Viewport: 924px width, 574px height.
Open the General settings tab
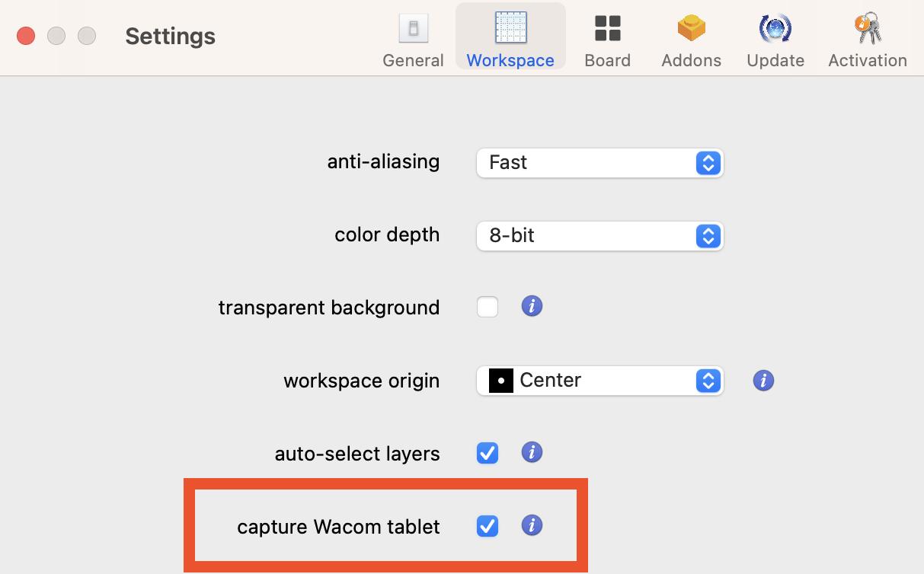point(413,40)
